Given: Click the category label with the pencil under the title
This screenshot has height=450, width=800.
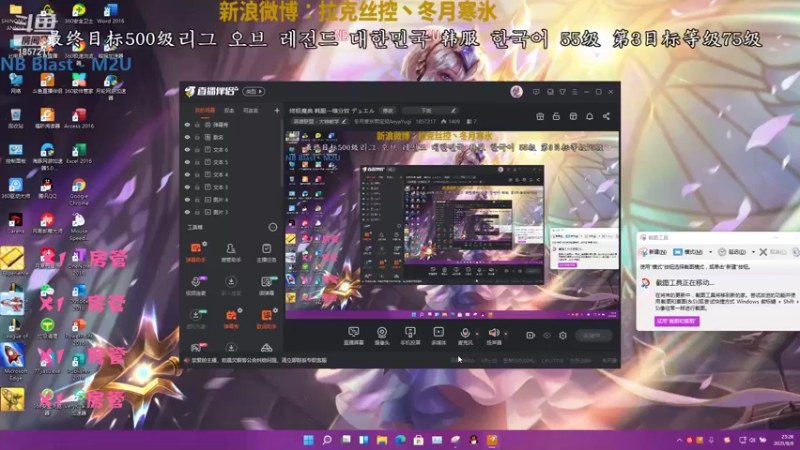Looking at the screenshot, I should pyautogui.click(x=320, y=121).
